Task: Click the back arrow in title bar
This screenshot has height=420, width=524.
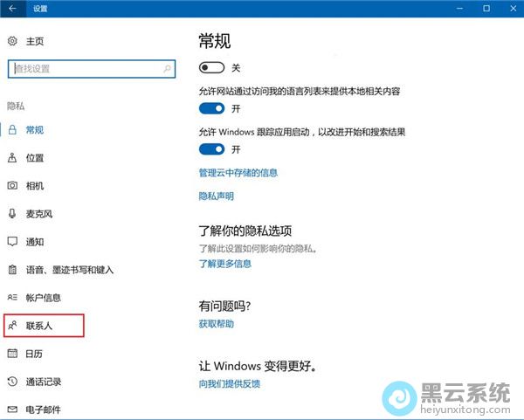Action: click(13, 9)
